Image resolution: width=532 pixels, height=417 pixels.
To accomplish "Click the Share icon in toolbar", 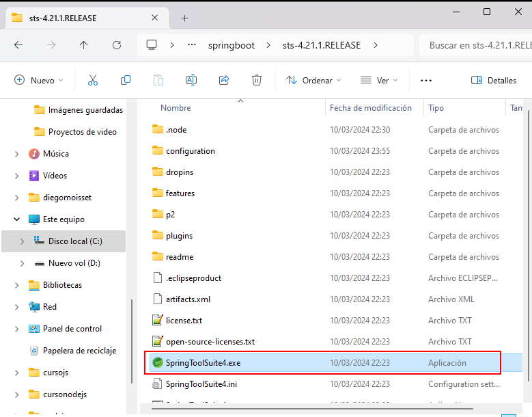I will point(224,80).
